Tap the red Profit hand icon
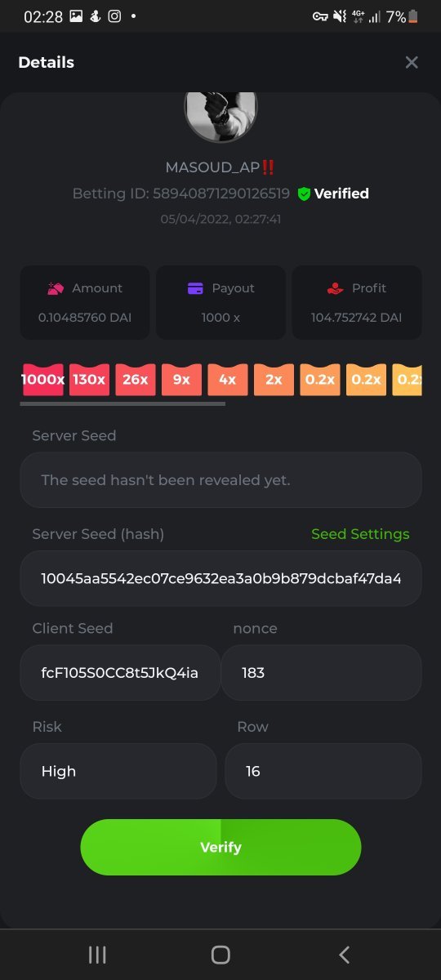This screenshot has height=980, width=441. (x=334, y=288)
